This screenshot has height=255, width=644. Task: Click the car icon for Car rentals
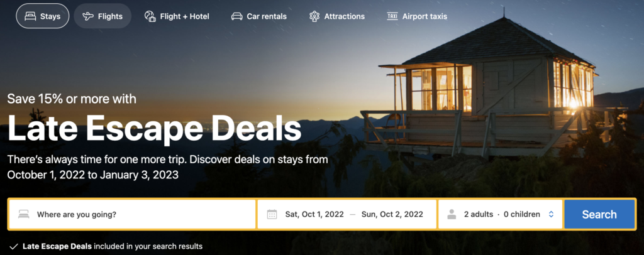click(x=236, y=16)
